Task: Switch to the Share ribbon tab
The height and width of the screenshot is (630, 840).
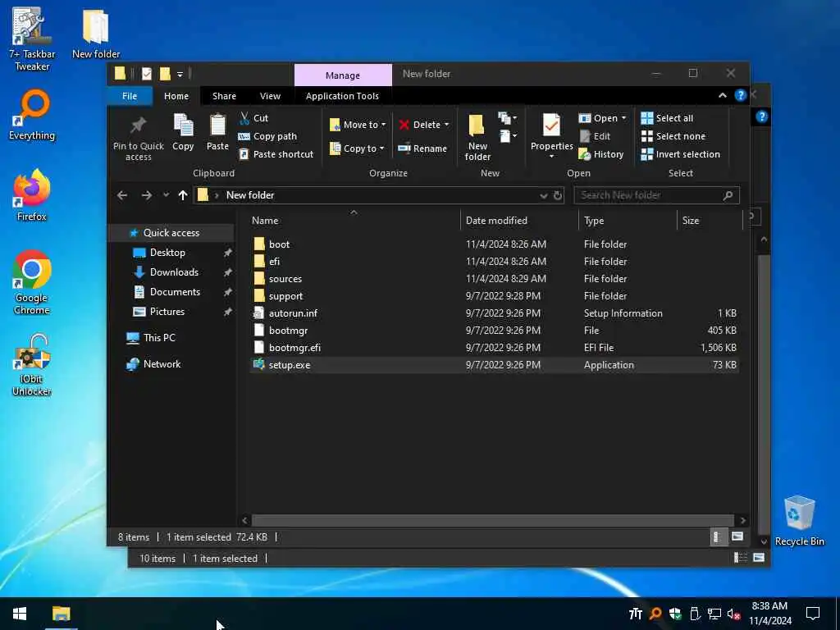Action: pyautogui.click(x=224, y=96)
